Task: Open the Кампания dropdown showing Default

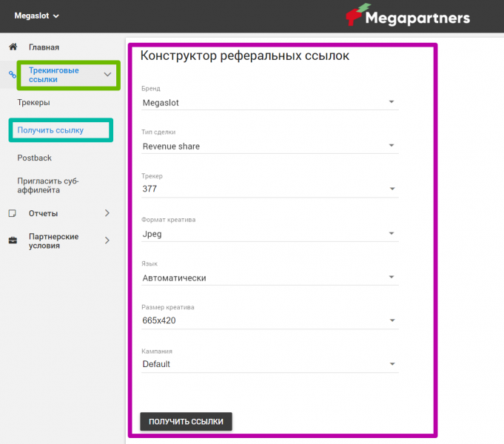Action: (x=269, y=364)
